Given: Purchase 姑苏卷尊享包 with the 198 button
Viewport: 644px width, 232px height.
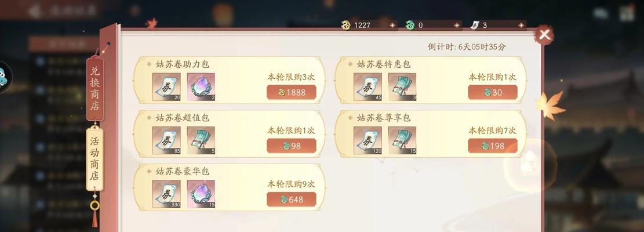Looking at the screenshot, I should 493,146.
